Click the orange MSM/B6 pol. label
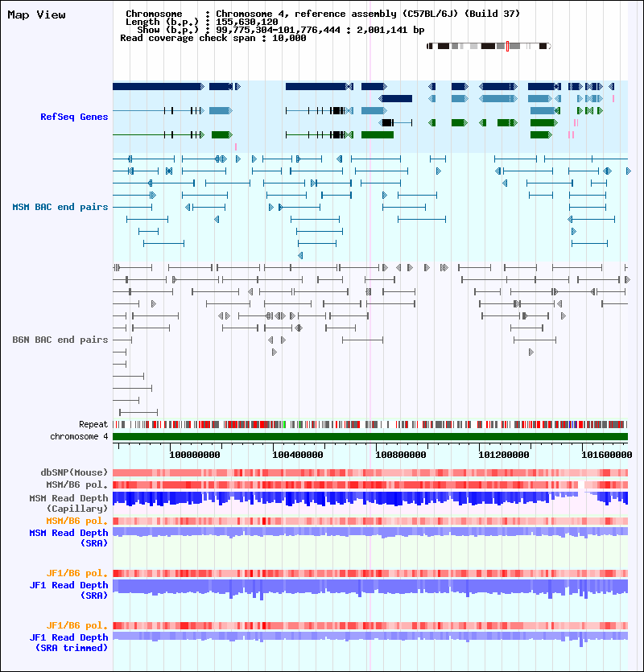The image size is (644, 672). pos(77,522)
